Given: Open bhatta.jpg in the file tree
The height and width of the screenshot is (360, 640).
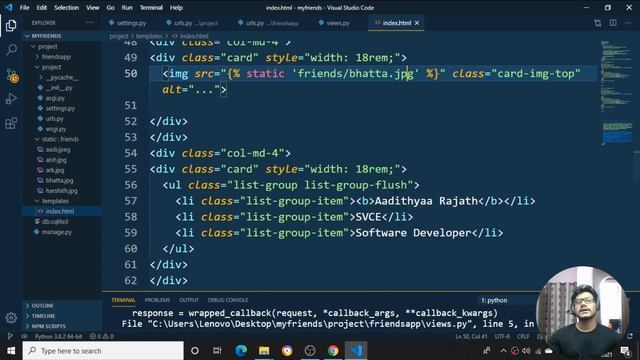Looking at the screenshot, I should click(x=59, y=180).
